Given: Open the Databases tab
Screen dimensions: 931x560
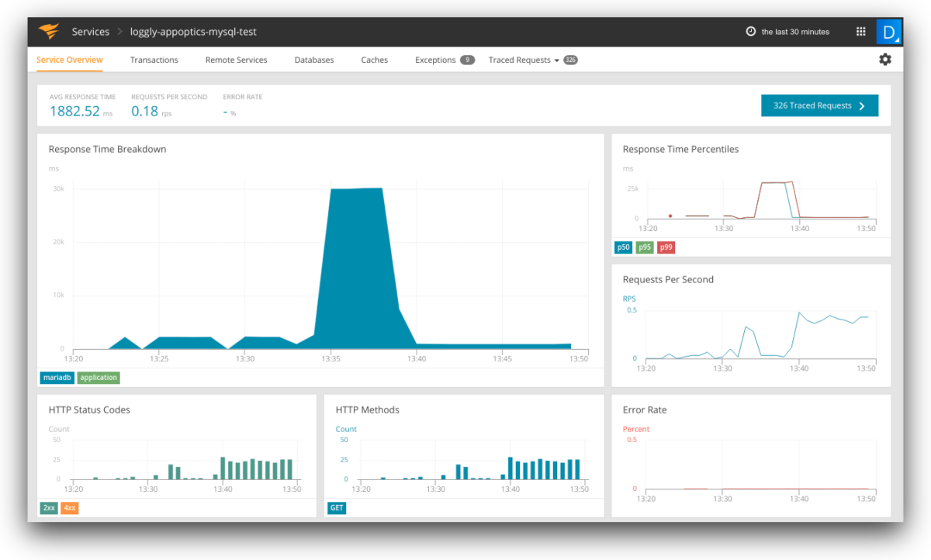Looking at the screenshot, I should 314,60.
